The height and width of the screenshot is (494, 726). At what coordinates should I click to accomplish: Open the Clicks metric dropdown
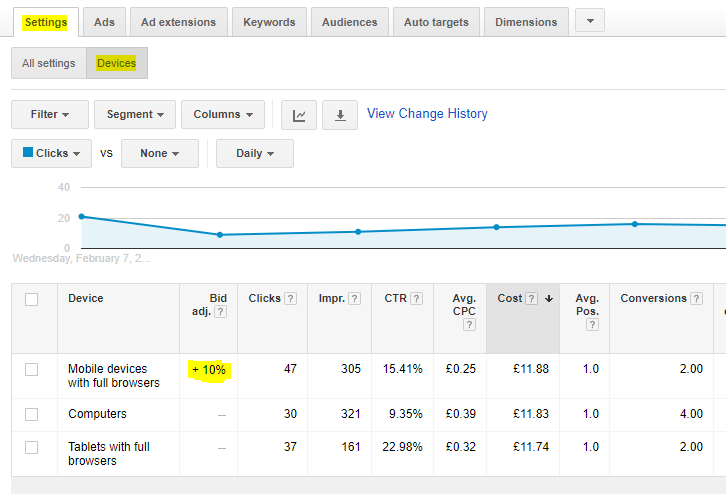pos(51,153)
